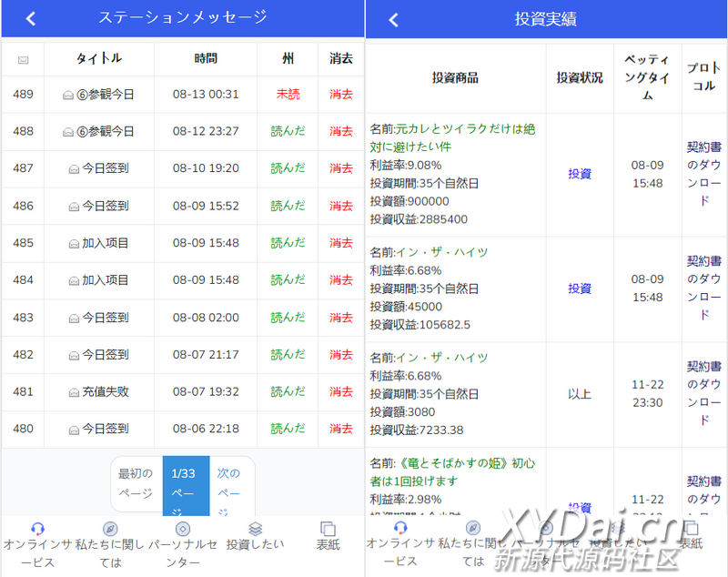The height and width of the screenshot is (577, 728).
Task: Tap the パーソナルセンター icon in left panel
Action: [182, 529]
